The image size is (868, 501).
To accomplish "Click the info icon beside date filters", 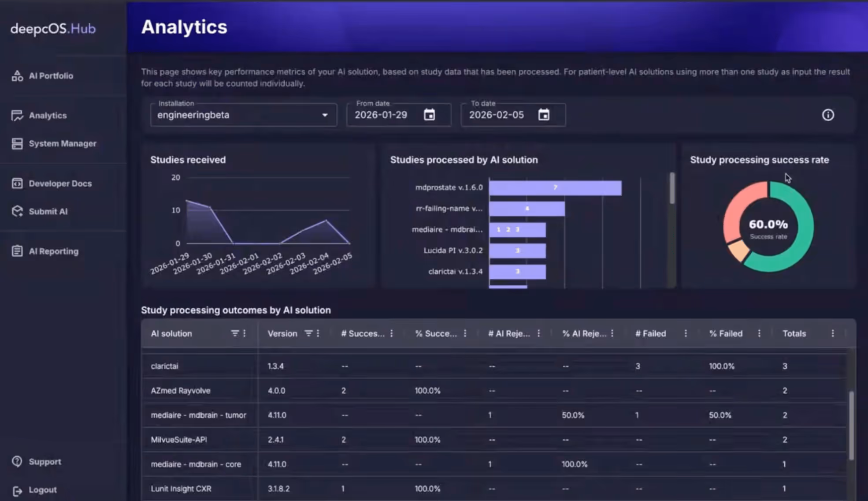I will click(828, 115).
